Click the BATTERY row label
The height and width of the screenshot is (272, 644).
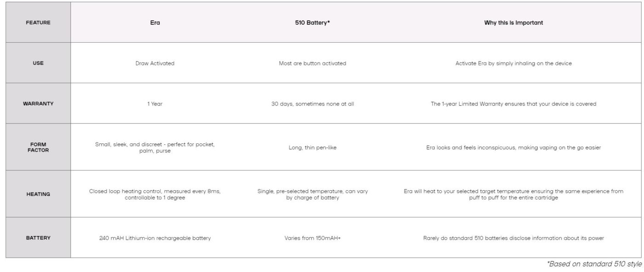tap(38, 238)
